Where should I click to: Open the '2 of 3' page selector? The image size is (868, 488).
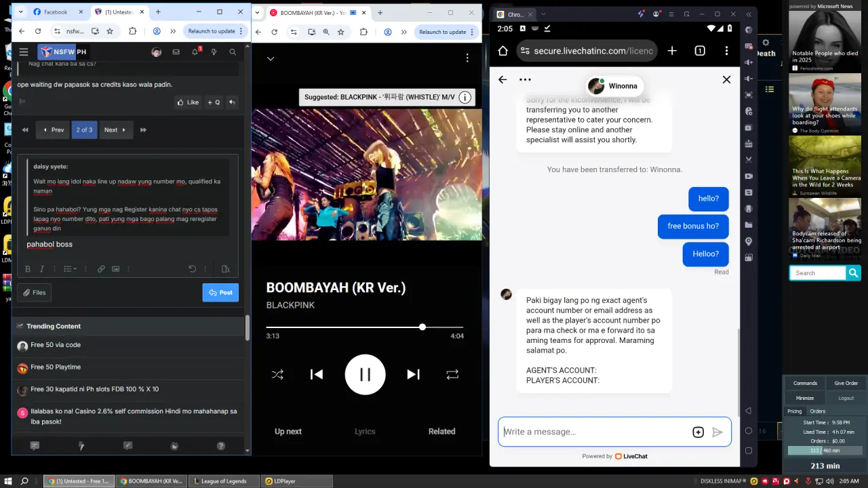pyautogui.click(x=85, y=129)
